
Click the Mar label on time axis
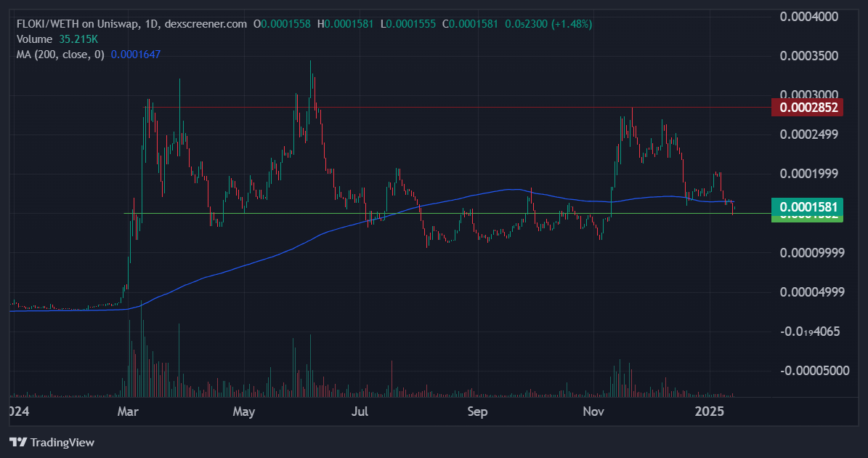129,411
